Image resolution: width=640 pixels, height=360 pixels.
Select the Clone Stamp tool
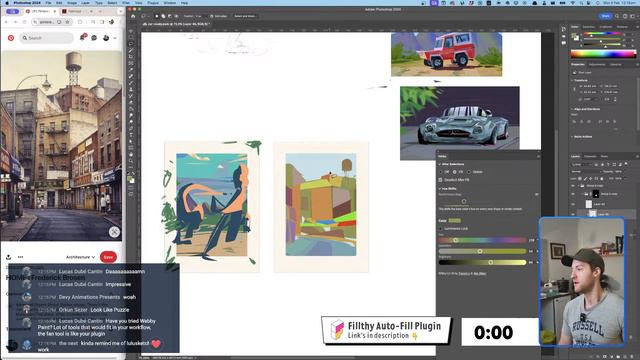(131, 89)
